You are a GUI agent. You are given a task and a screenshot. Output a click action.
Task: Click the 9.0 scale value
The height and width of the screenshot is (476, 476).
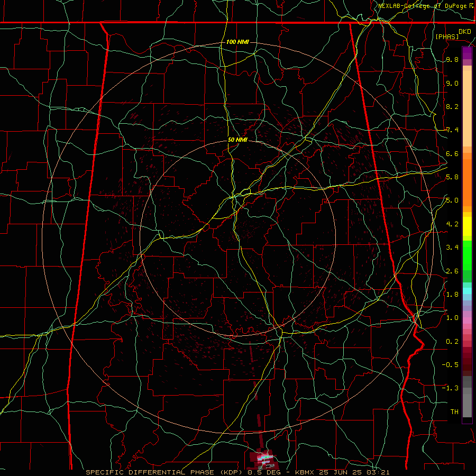(x=452, y=83)
